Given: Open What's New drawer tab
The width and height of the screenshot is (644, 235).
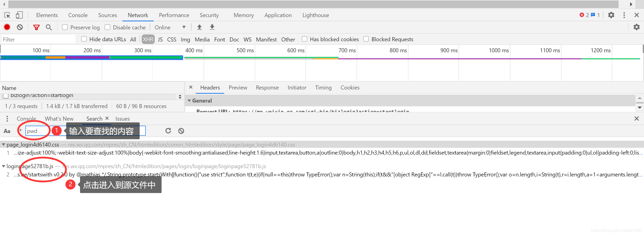Looking at the screenshot, I should (59, 119).
